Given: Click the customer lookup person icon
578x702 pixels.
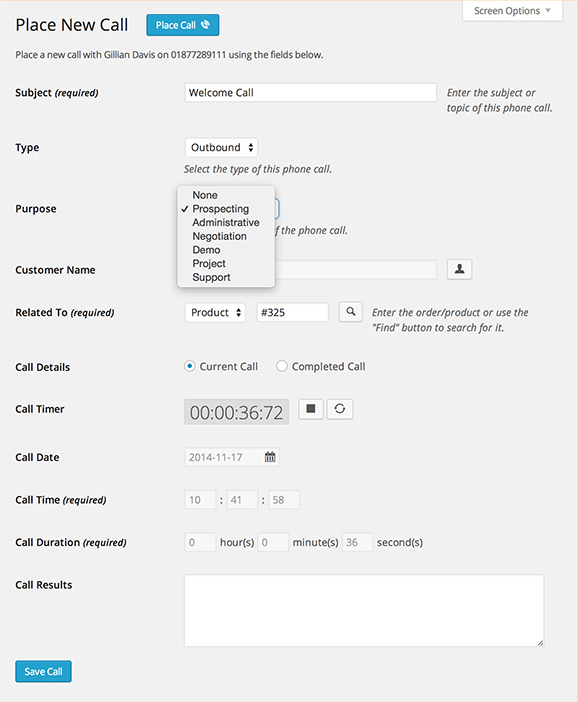Looking at the screenshot, I should point(459,270).
